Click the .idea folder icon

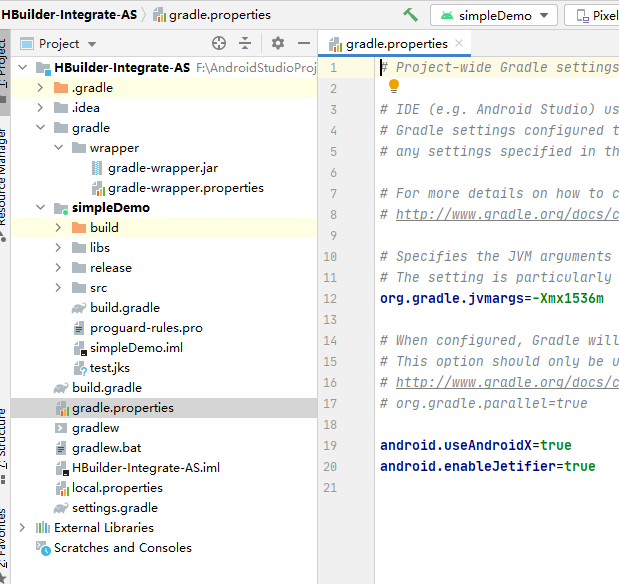coord(61,107)
